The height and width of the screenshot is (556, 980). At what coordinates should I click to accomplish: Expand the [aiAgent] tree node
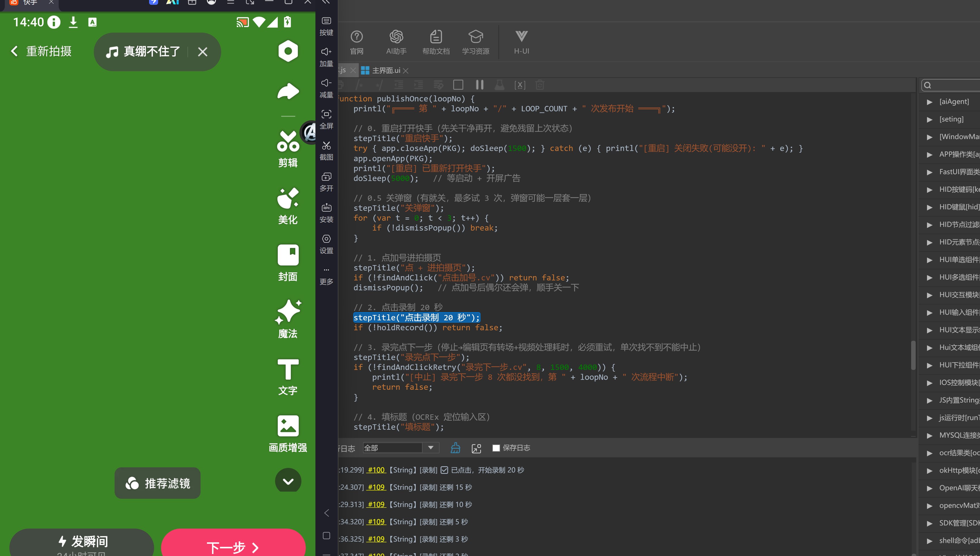click(930, 102)
